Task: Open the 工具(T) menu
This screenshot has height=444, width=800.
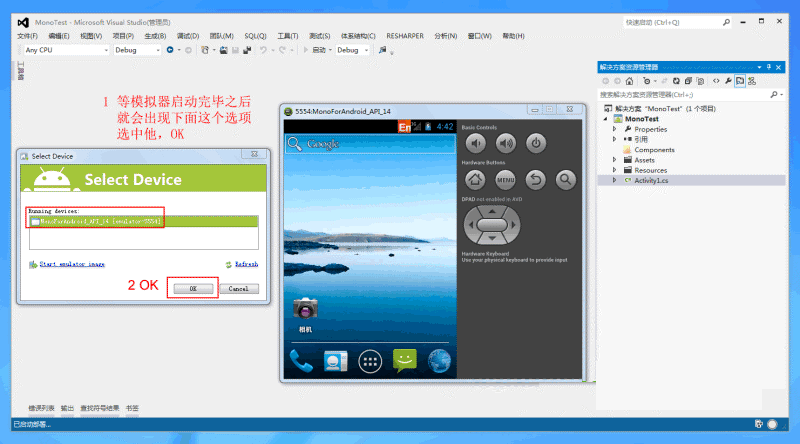Action: [288, 36]
